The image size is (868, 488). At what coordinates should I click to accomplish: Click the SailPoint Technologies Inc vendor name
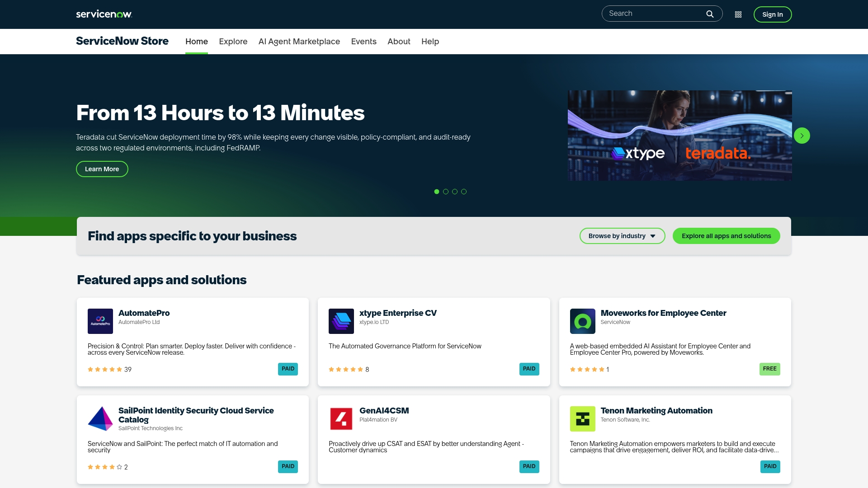coord(151,428)
